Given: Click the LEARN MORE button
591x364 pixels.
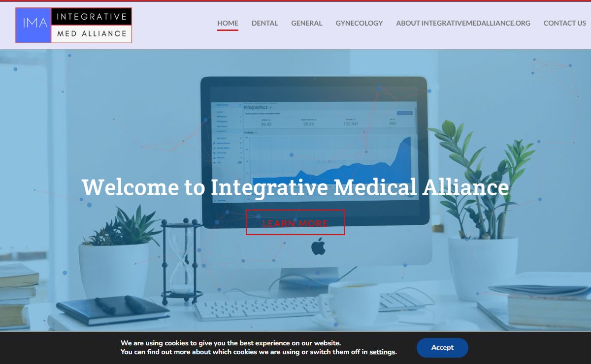Looking at the screenshot, I should tap(295, 222).
